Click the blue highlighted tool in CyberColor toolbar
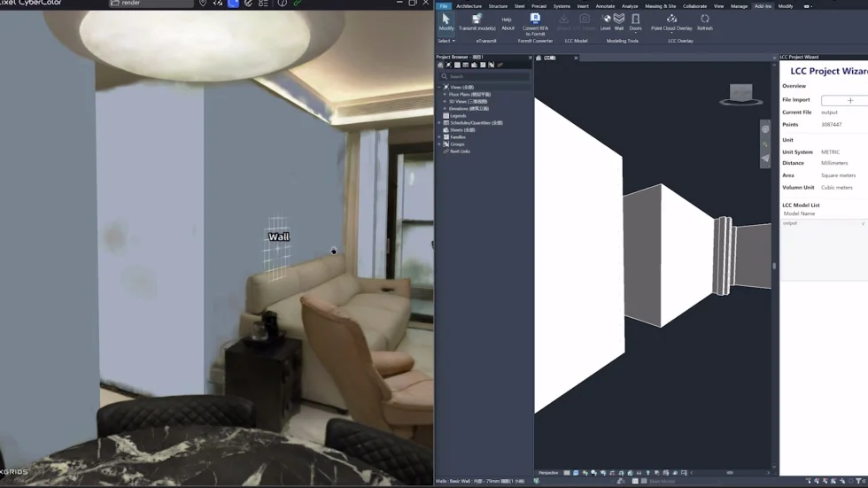Screen dimensions: 868x488 (x=233, y=4)
